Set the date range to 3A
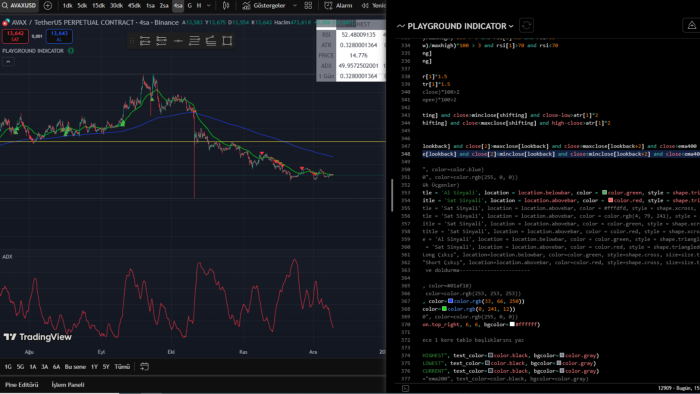The height and width of the screenshot is (394, 700). tap(44, 367)
